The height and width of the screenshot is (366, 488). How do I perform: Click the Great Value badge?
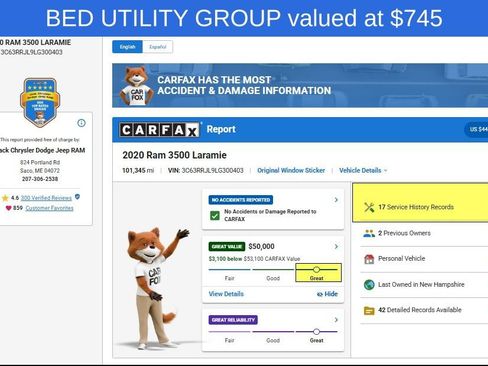[x=227, y=246]
